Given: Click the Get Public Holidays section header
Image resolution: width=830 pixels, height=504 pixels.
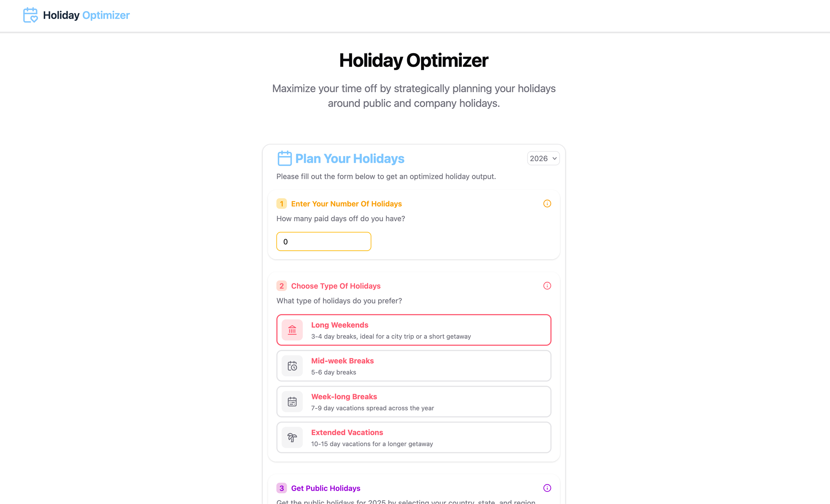Looking at the screenshot, I should pyautogui.click(x=326, y=488).
